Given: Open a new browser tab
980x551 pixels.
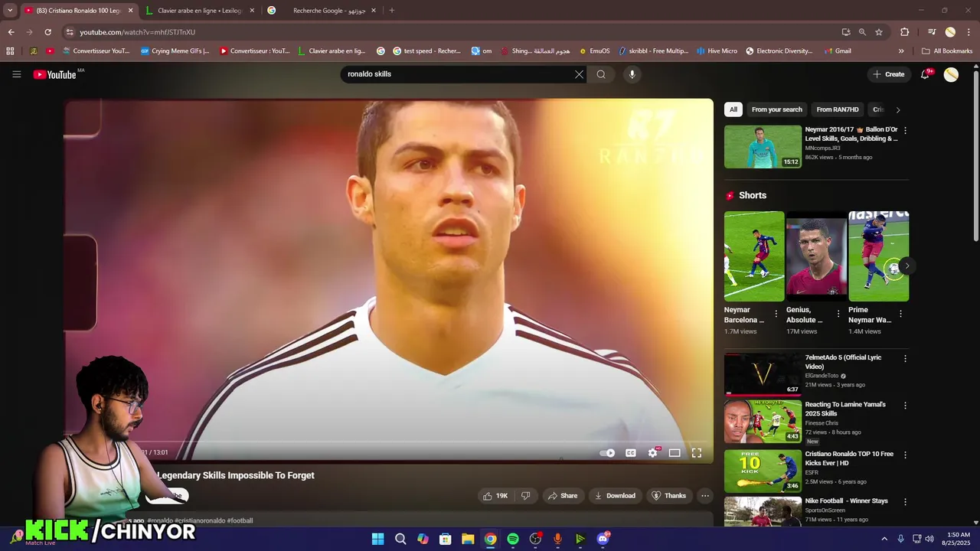Looking at the screenshot, I should pos(391,11).
